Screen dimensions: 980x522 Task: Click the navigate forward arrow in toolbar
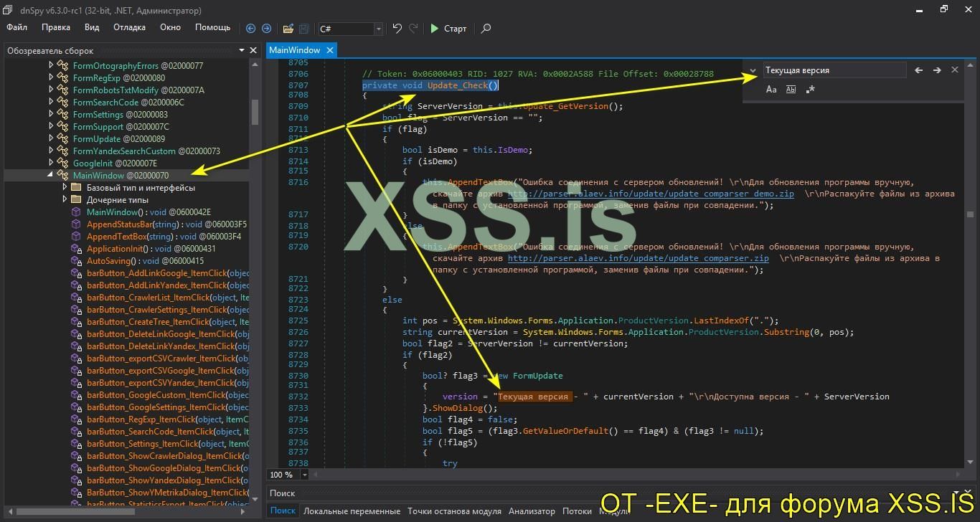pyautogui.click(x=266, y=29)
